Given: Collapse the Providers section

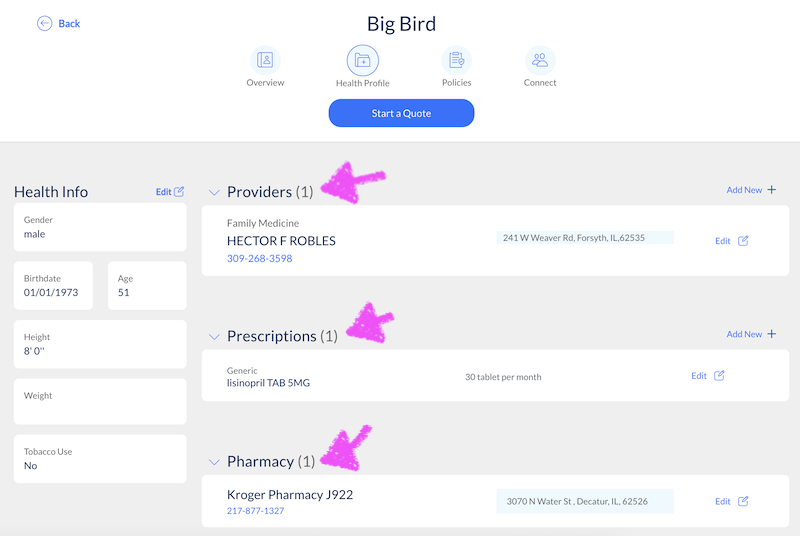Looking at the screenshot, I should (214, 192).
